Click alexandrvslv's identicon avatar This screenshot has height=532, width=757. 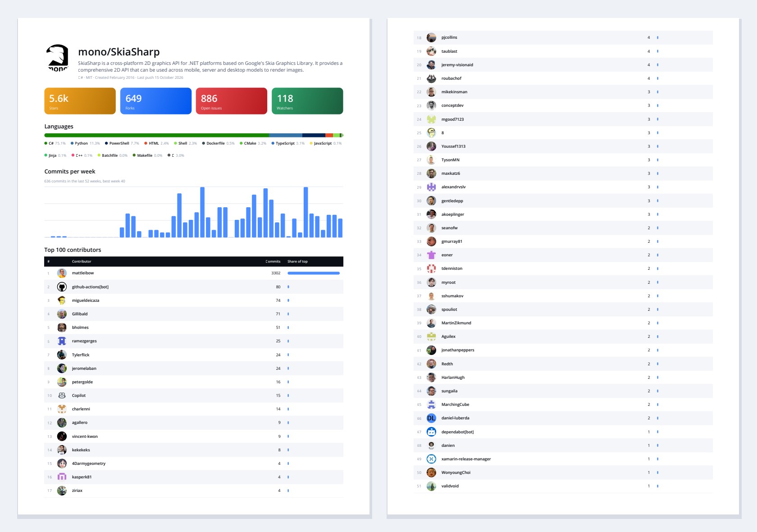[431, 187]
